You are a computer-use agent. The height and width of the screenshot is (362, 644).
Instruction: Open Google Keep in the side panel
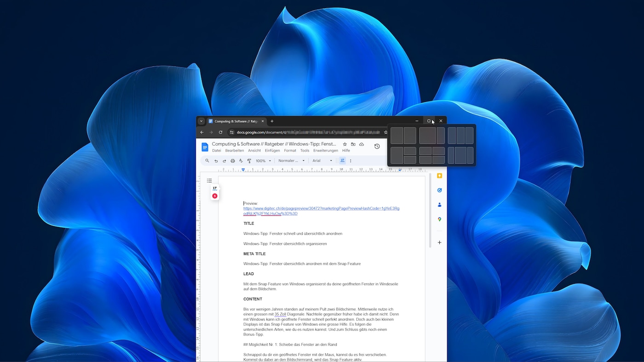point(439,176)
